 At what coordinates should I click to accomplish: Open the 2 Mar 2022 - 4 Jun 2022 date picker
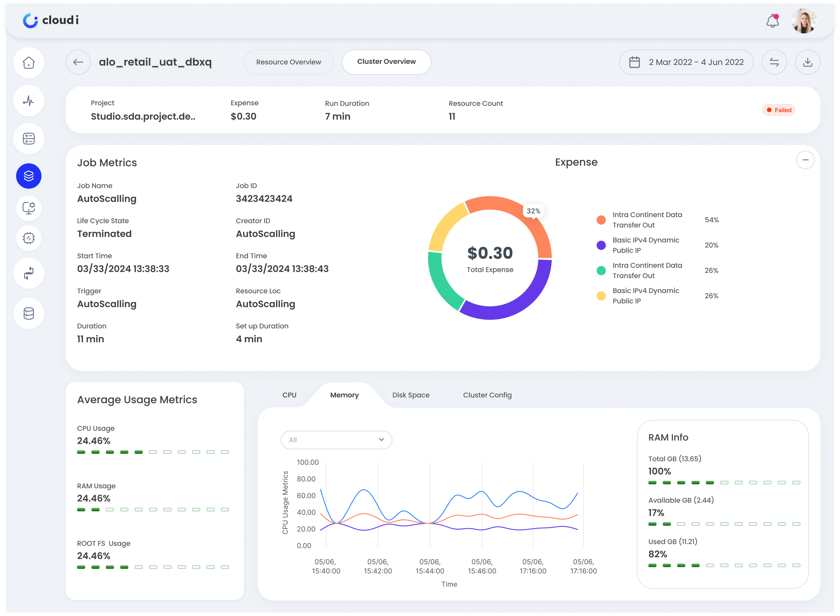(686, 62)
